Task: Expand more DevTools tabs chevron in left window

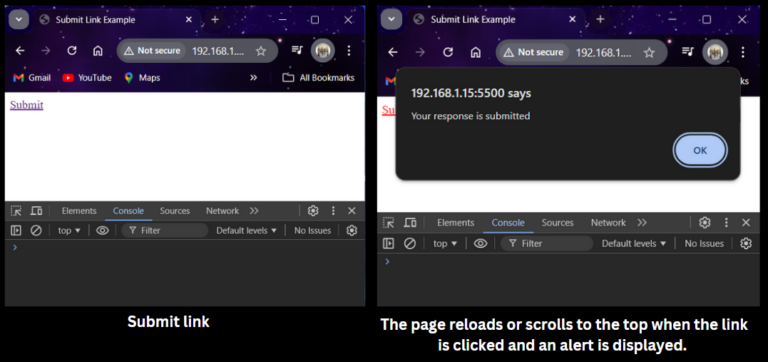Action: tap(254, 211)
